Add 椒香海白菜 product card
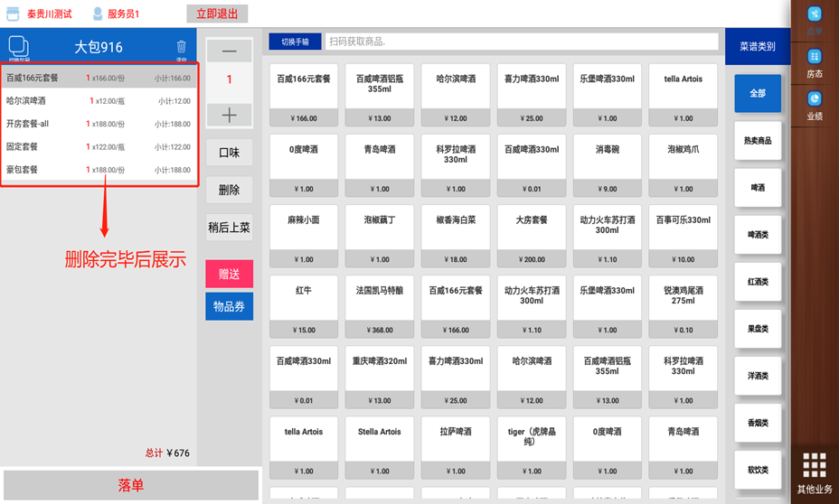The width and height of the screenshot is (839, 504). [x=456, y=237]
